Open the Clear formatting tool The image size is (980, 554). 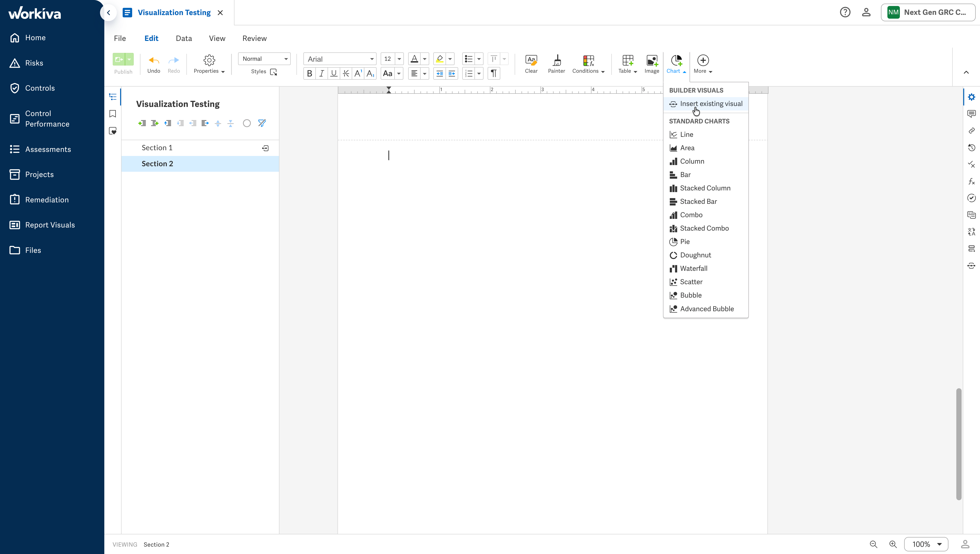tap(531, 64)
